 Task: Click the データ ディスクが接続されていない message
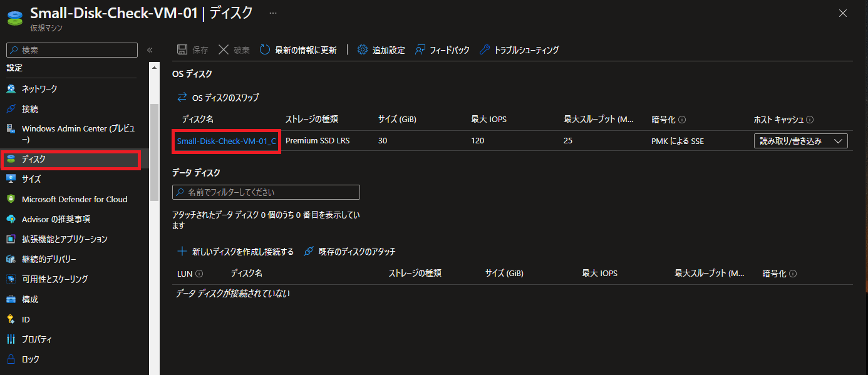pyautogui.click(x=233, y=293)
